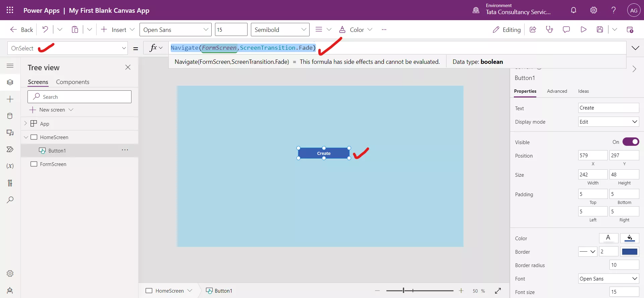This screenshot has width=644, height=298.
Task: Open the more commands ellipsis in toolbar
Action: (x=384, y=30)
